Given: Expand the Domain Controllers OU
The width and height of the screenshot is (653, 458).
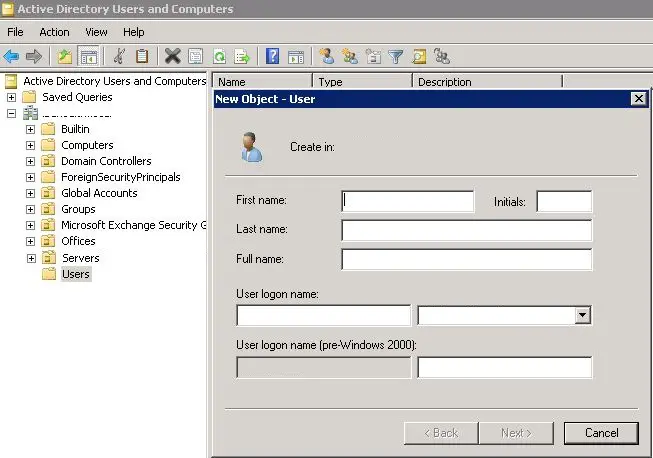Looking at the screenshot, I should click(x=30, y=161).
